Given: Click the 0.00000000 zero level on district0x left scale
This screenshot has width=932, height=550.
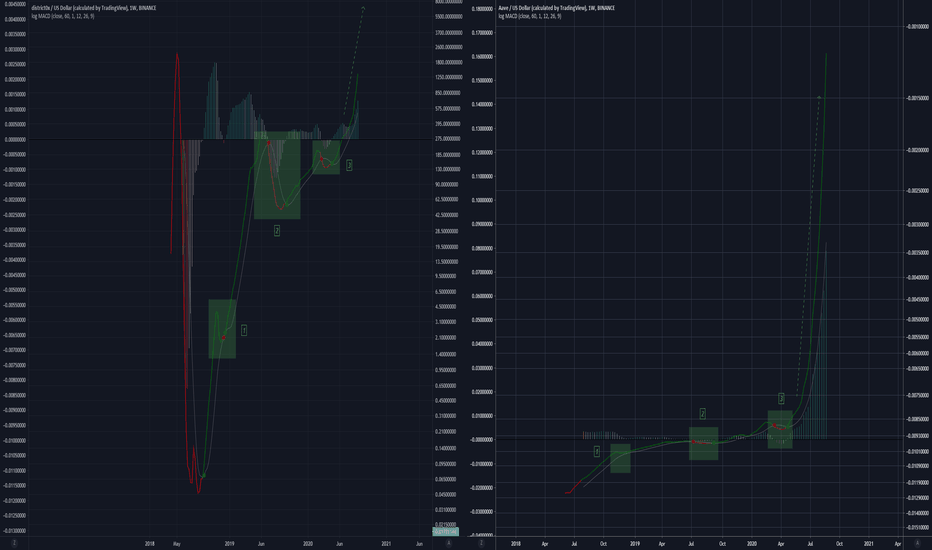Looking at the screenshot, I should click(15, 139).
